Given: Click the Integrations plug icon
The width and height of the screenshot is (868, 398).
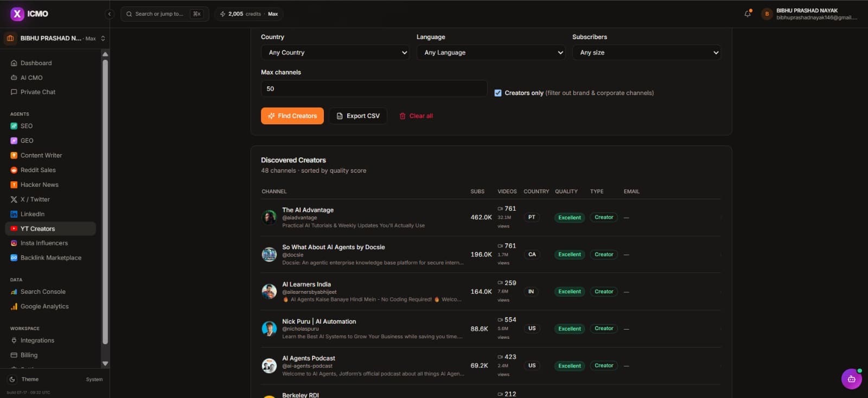Looking at the screenshot, I should [14, 340].
